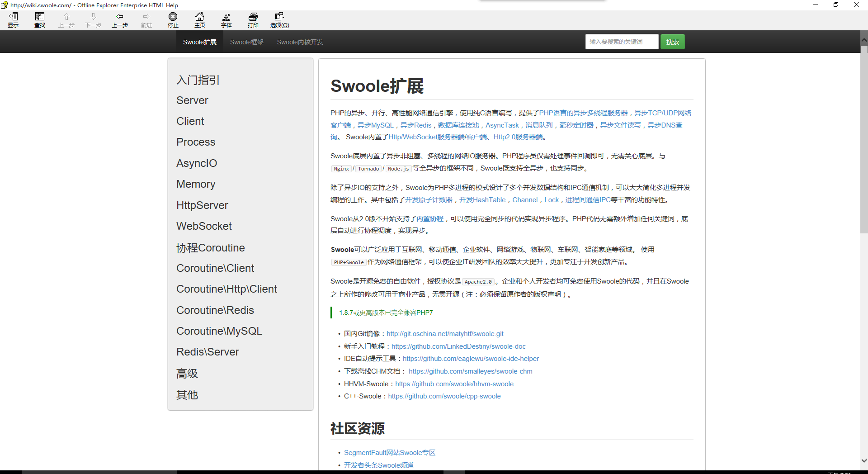This screenshot has width=868, height=474.
Task: Open the git.oschina.net swoole.git mirror link
Action: [445, 334]
